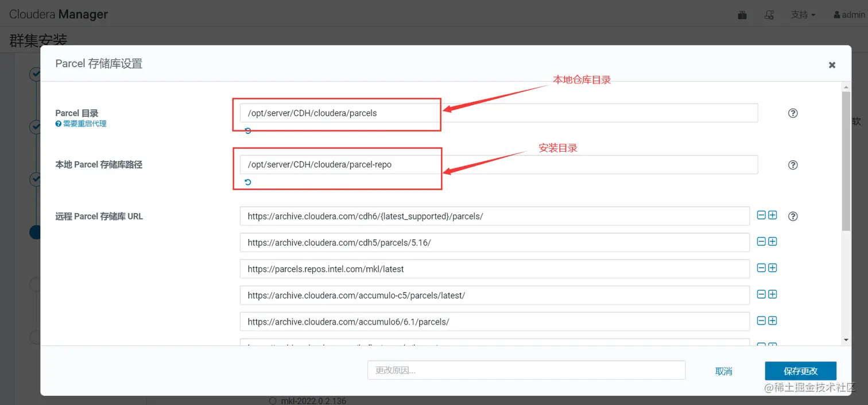Edit the cdh6 latest_supported URL field
The image size is (868, 405).
pyautogui.click(x=495, y=216)
